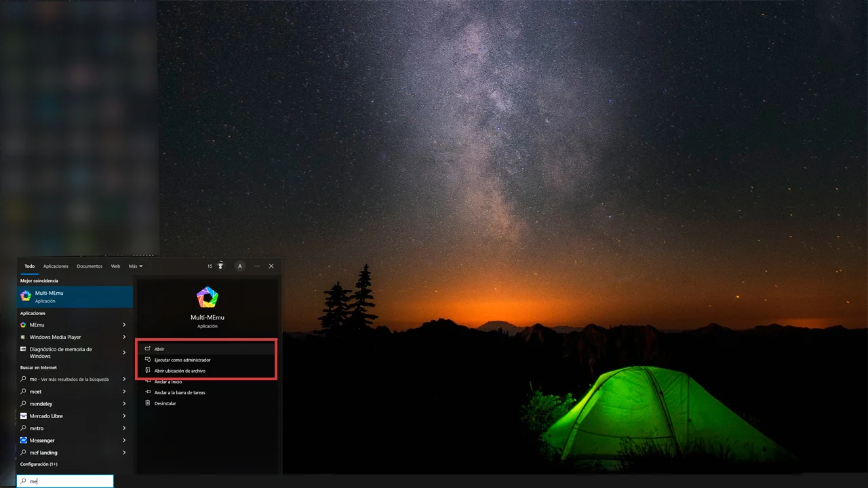Click the Windows Media Player result icon

pos(24,337)
